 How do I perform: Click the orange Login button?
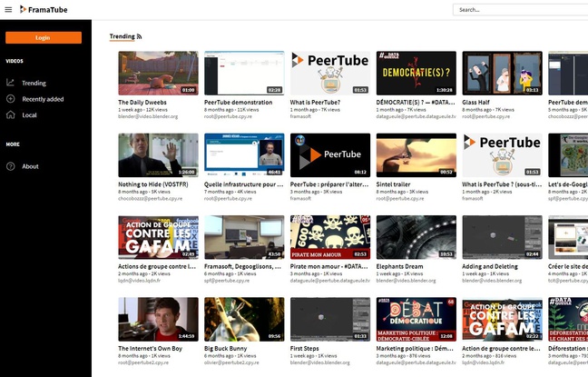[44, 37]
